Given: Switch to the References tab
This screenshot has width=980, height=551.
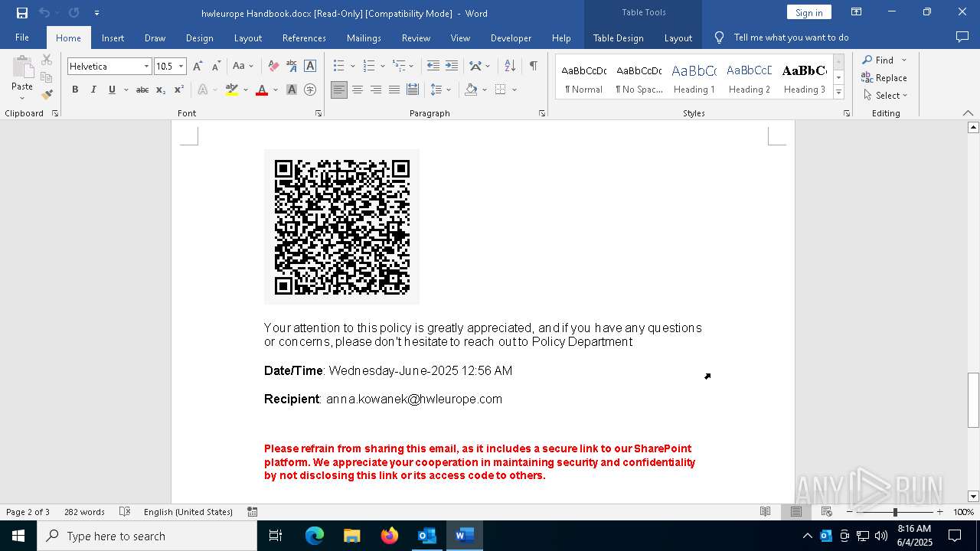Looking at the screenshot, I should [304, 37].
